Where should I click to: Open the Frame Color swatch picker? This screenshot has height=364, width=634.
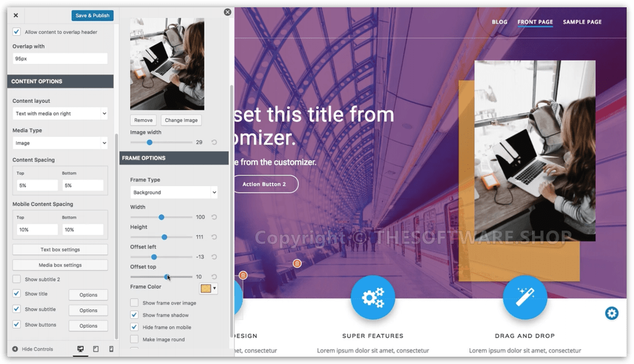(x=208, y=288)
